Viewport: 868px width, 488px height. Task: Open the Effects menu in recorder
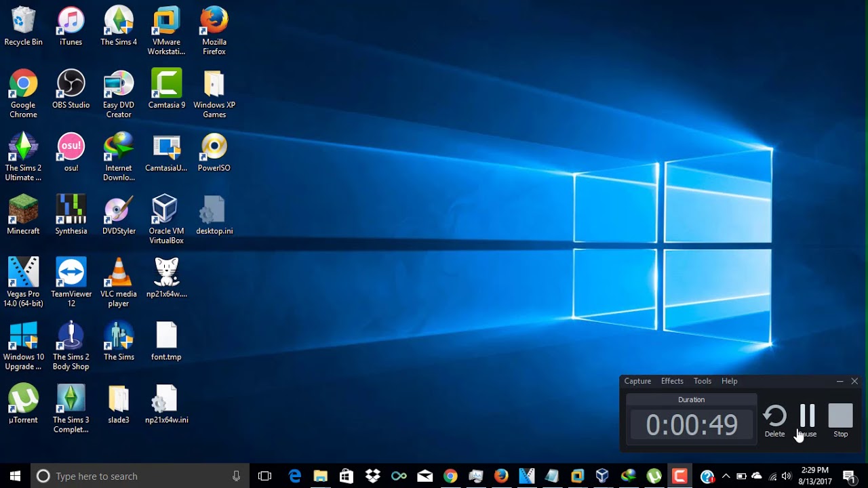coord(672,381)
